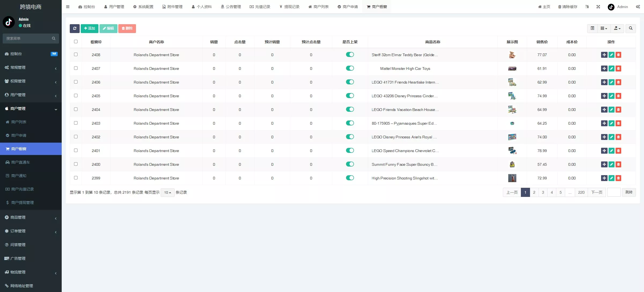Toggle the 上架 switch for row 2400
This screenshot has height=292, width=644.
pos(350,164)
